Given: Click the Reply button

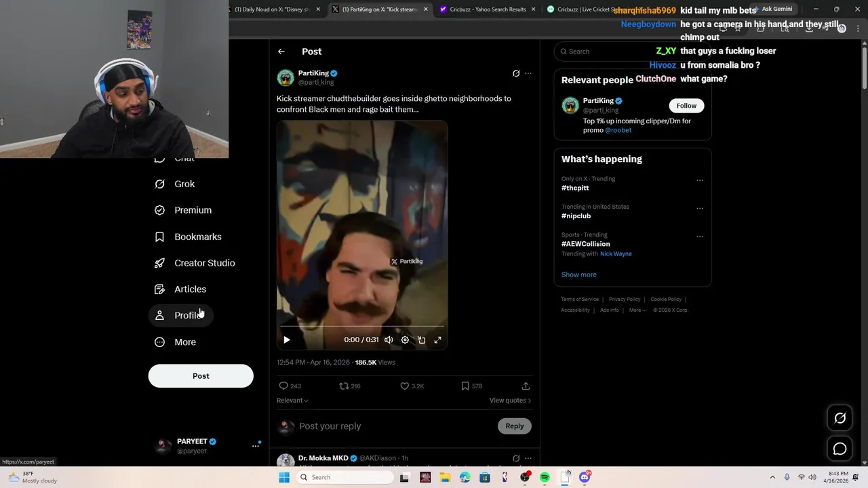Looking at the screenshot, I should point(515,426).
